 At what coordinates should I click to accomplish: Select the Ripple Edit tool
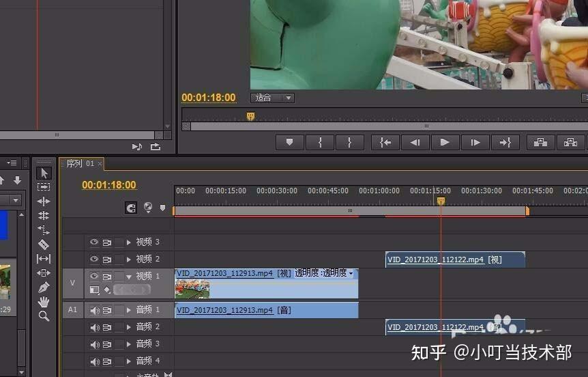tap(44, 201)
